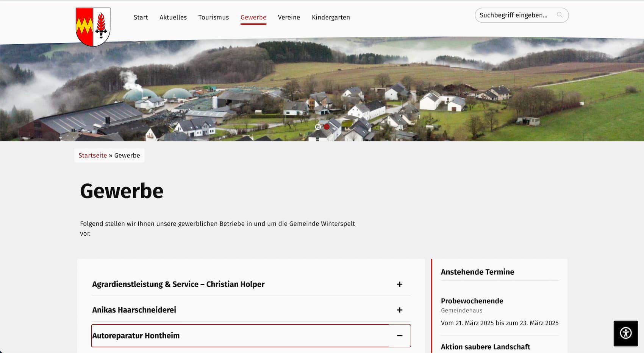644x353 pixels.
Task: Click the Autoreparatur Hontheim heading
Action: 136,336
